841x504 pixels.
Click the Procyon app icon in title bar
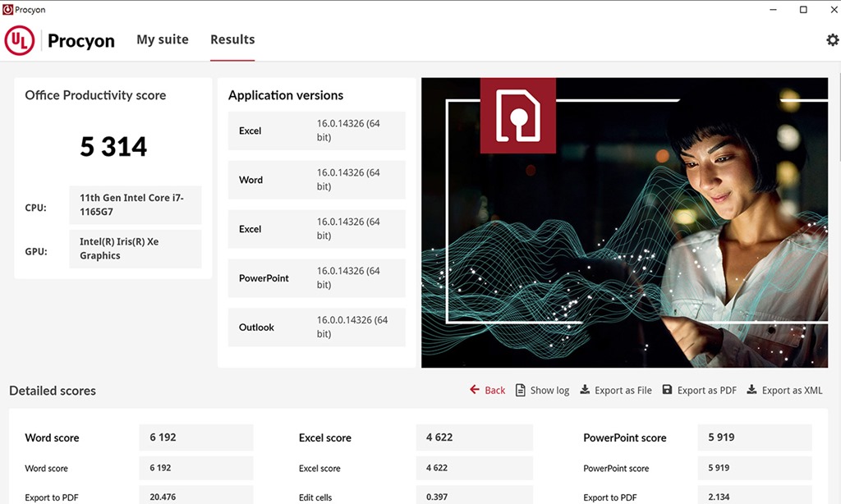click(8, 10)
